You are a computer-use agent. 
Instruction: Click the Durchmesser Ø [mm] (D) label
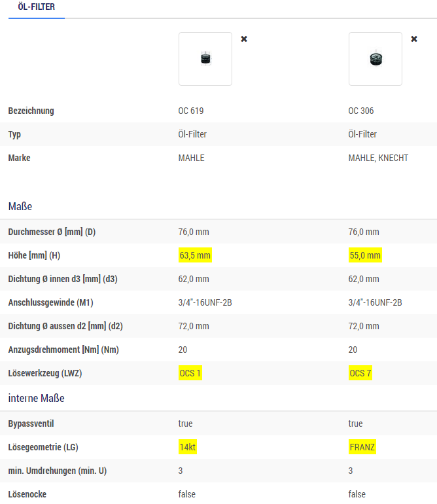click(x=52, y=232)
